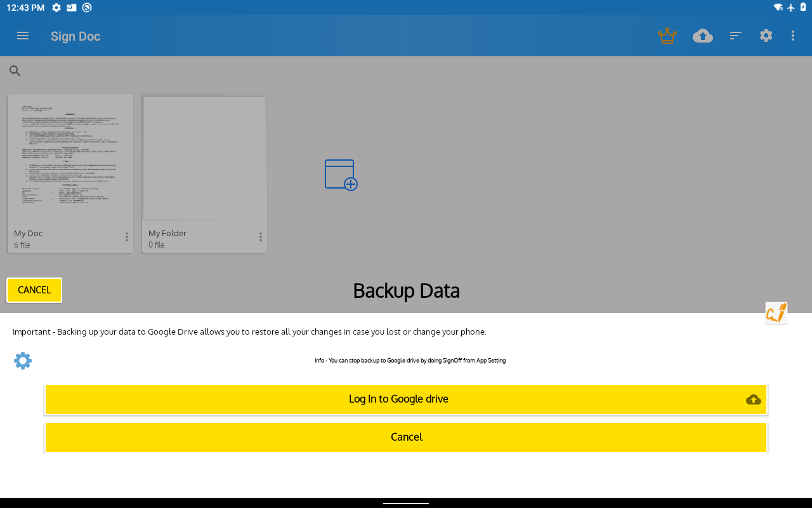Viewport: 812px width, 508px height.
Task: Click the Backup Data heading
Action: point(406,291)
